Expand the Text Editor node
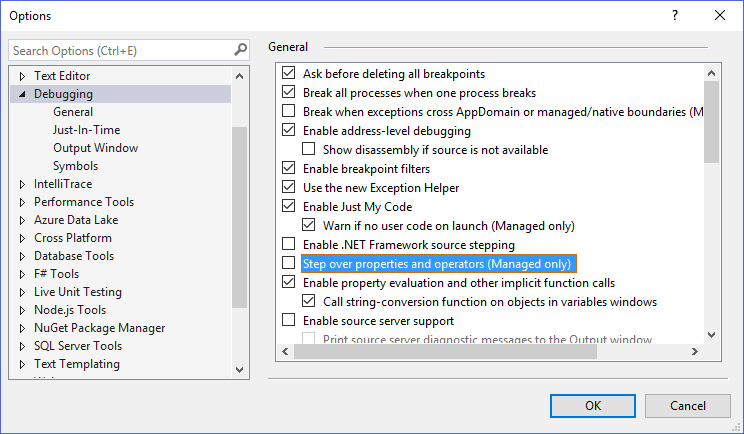 point(22,76)
